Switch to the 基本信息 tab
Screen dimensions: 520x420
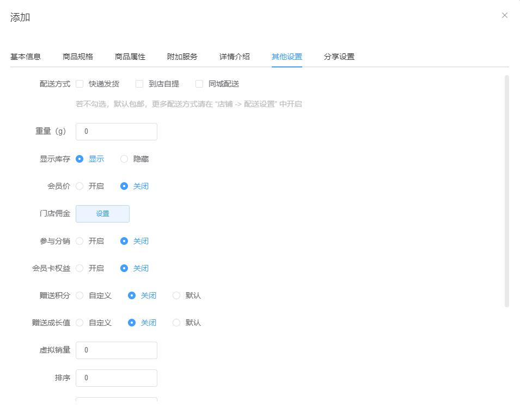(x=26, y=57)
